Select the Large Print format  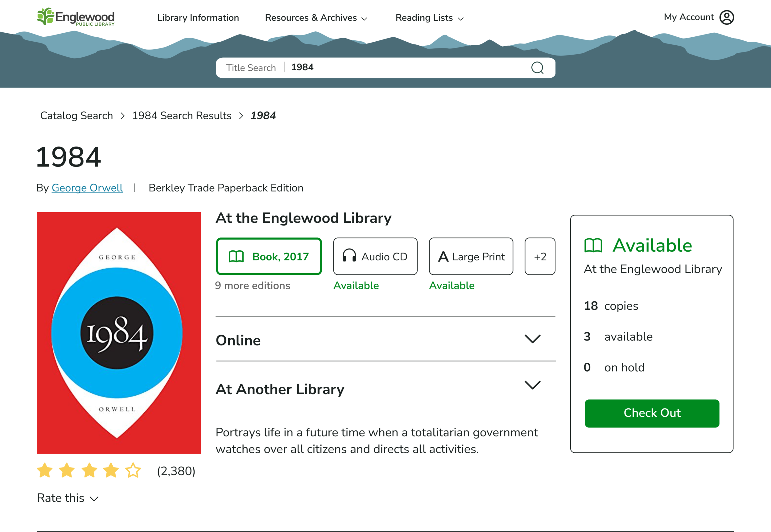pos(471,256)
